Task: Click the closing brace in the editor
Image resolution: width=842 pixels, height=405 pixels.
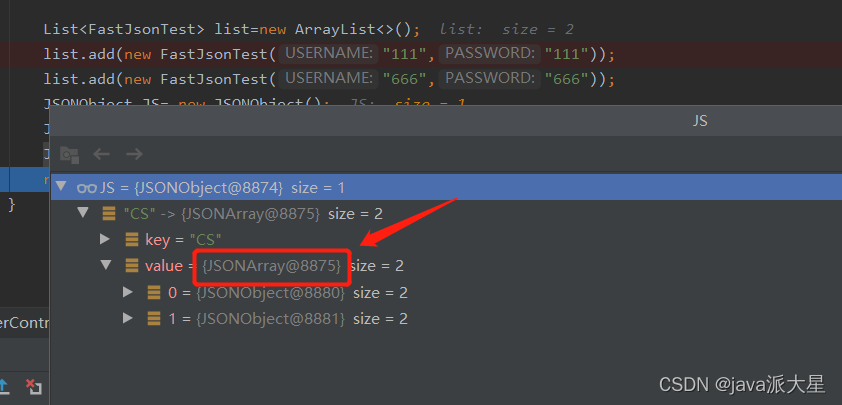Action: (12, 205)
